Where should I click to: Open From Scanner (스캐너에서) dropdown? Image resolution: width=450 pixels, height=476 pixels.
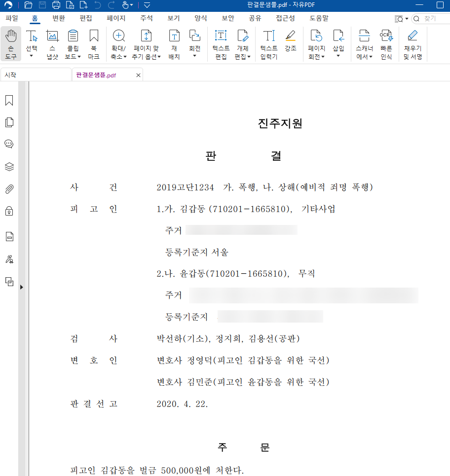click(364, 44)
